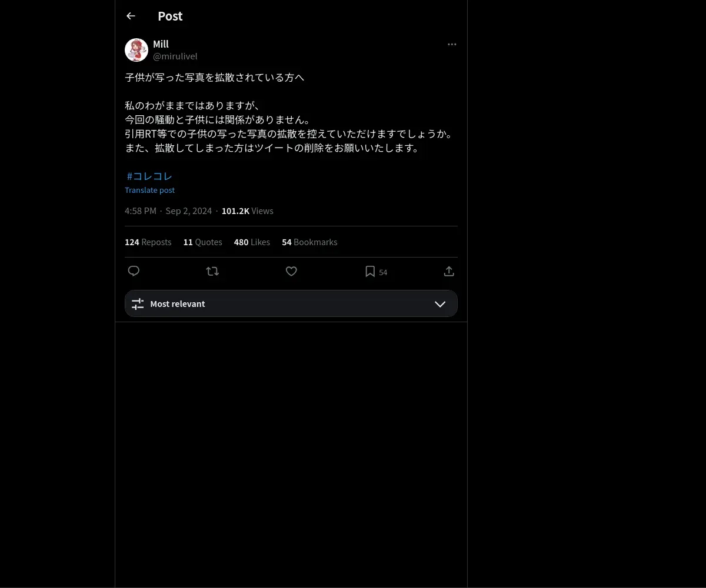The height and width of the screenshot is (588, 706).
Task: Open the @mirulivel handle link
Action: click(175, 56)
